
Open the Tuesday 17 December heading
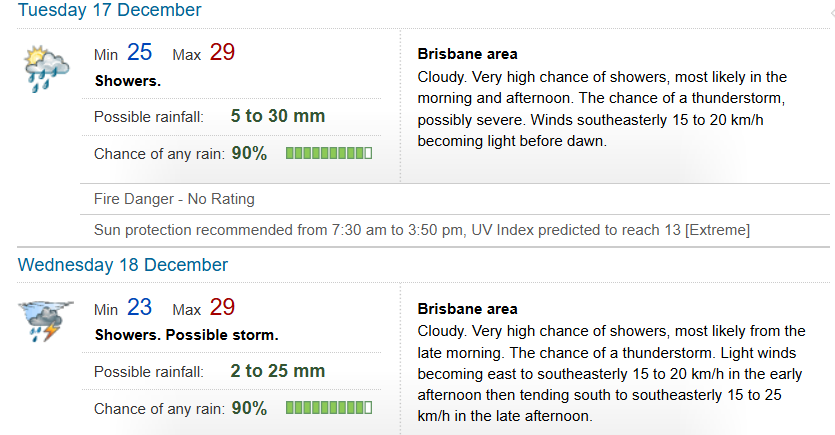coord(110,10)
